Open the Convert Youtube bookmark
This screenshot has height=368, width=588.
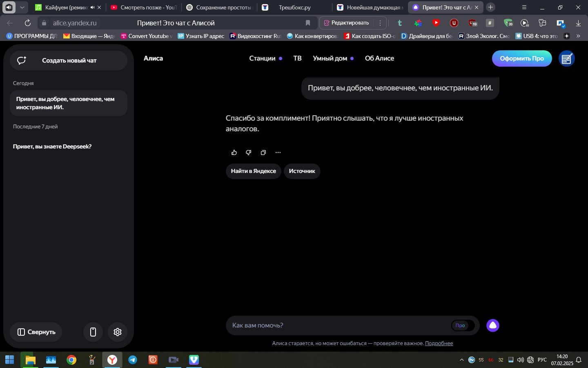point(146,36)
